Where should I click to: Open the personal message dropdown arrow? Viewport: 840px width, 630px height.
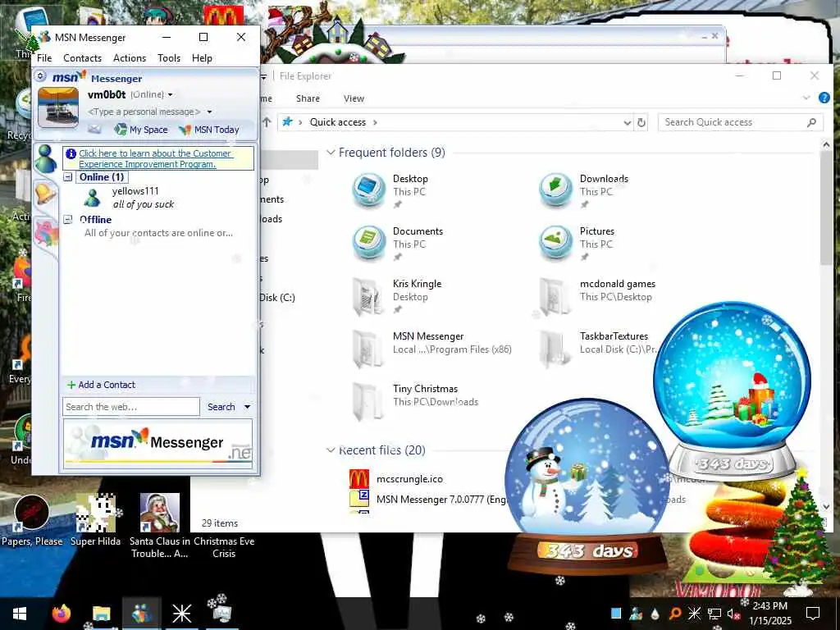click(x=209, y=112)
